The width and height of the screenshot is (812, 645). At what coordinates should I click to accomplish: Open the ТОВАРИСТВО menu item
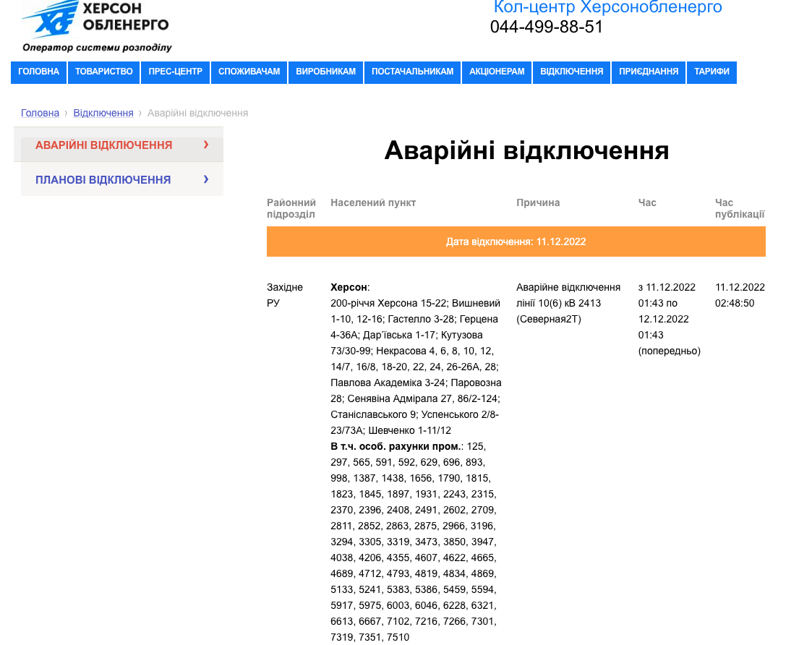tap(104, 72)
